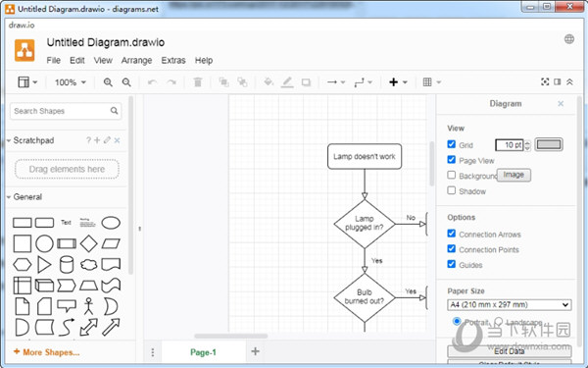Add to Scratchpad with plus icon

click(97, 140)
